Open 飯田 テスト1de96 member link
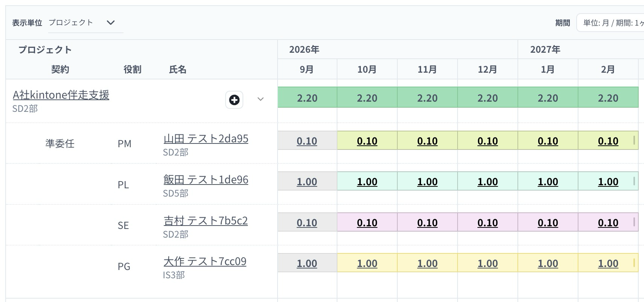Viewport: 644px width, 302px height. point(206,180)
